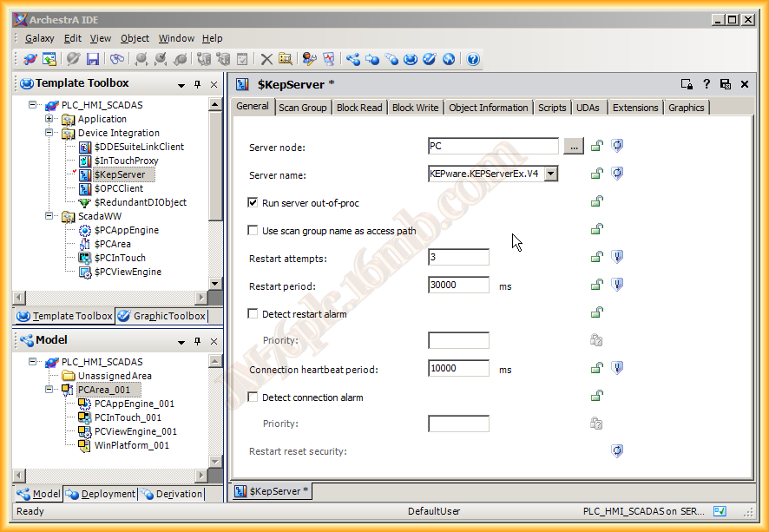769x532 pixels.
Task: Click the lock icon next to Restart period
Action: click(x=597, y=285)
